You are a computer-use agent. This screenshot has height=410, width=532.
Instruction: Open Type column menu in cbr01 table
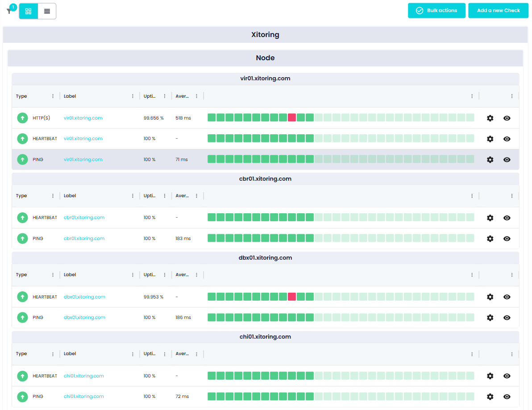coord(53,196)
